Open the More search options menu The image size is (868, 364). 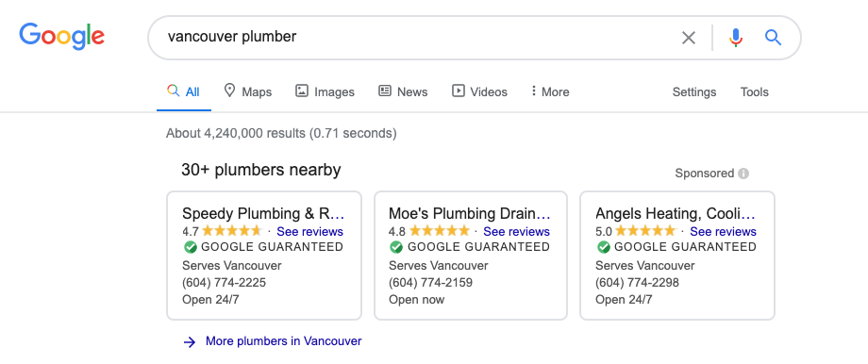pos(550,91)
